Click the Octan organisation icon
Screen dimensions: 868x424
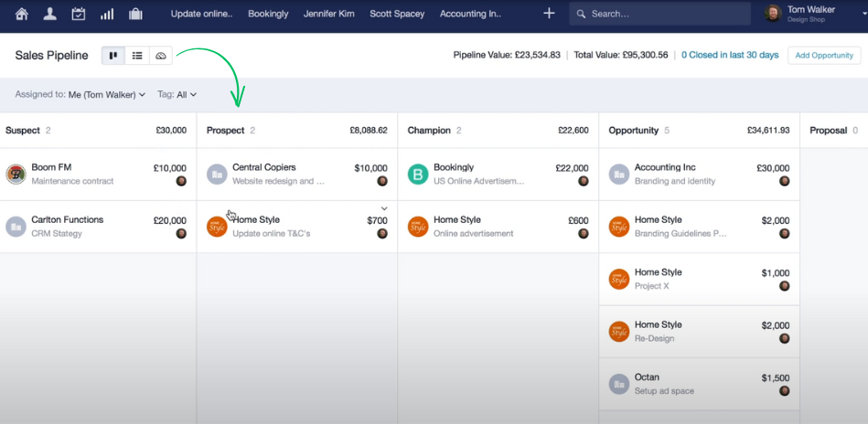[x=619, y=384]
